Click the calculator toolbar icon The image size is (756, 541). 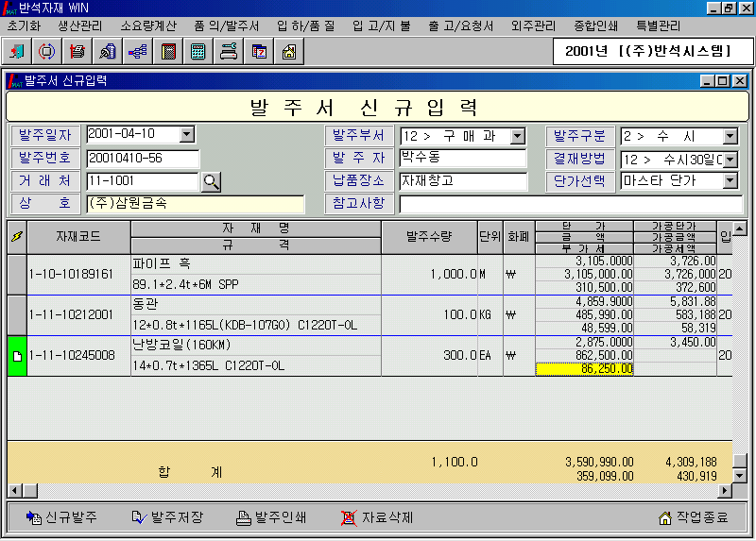pos(198,51)
